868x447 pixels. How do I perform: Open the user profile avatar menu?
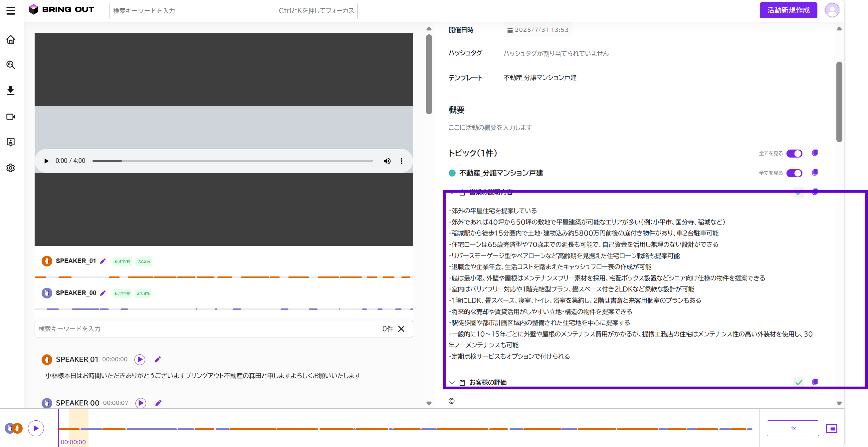(832, 10)
